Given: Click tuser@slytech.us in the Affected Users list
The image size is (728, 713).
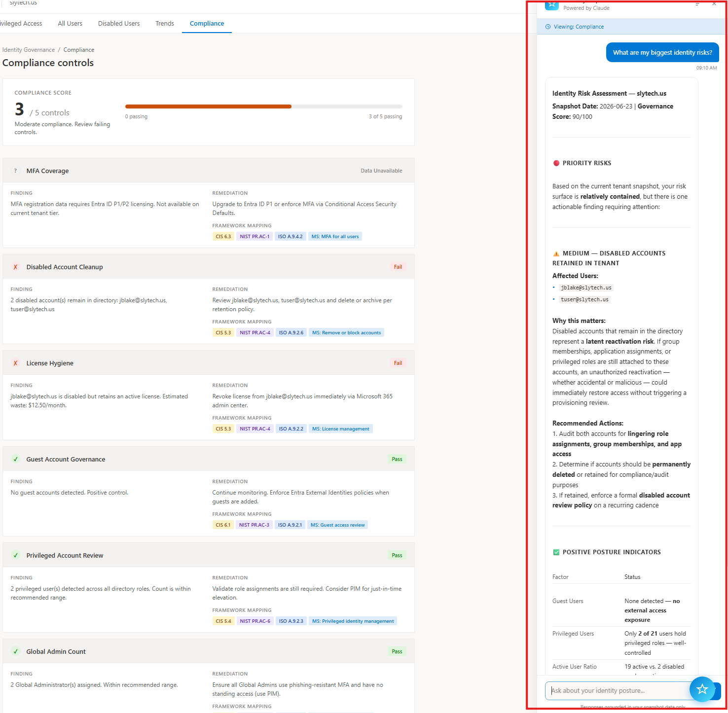Looking at the screenshot, I should [584, 300].
